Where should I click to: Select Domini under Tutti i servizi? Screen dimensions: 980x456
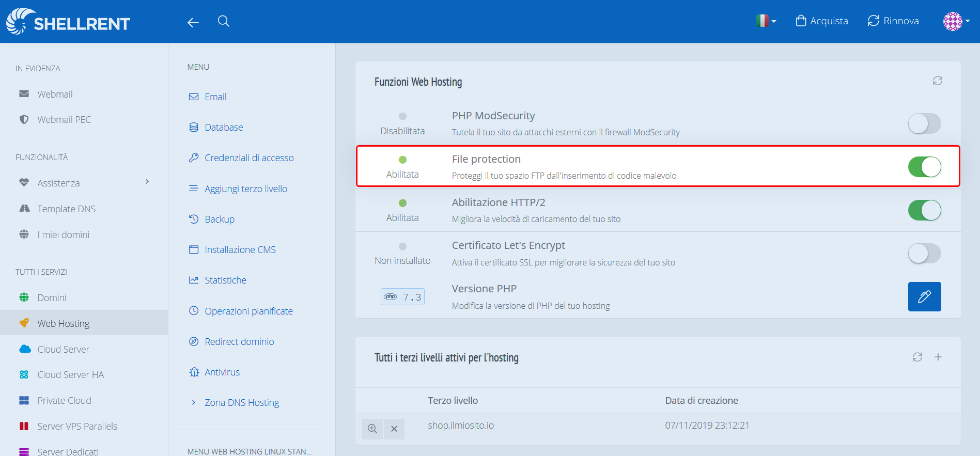[x=52, y=297]
